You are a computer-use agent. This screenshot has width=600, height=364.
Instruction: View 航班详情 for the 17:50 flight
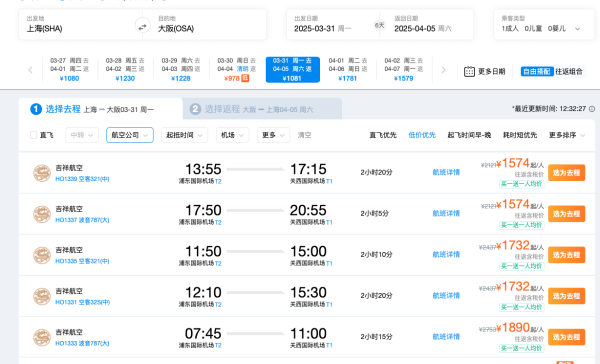tap(446, 214)
